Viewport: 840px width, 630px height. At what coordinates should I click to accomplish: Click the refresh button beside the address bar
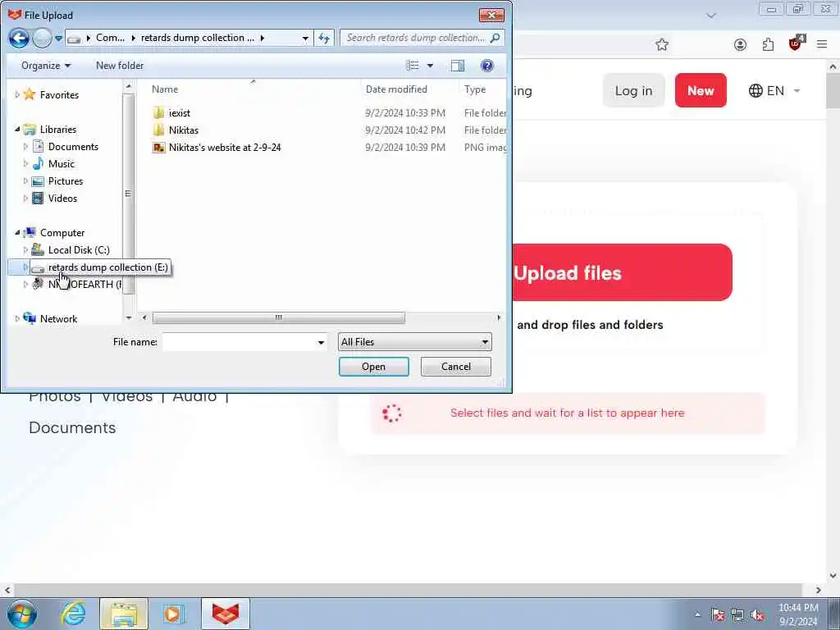pos(324,38)
